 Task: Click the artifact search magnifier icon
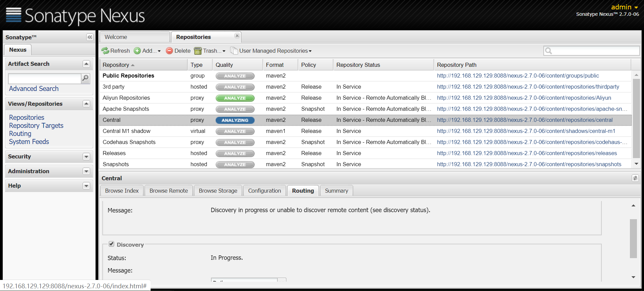tap(86, 79)
